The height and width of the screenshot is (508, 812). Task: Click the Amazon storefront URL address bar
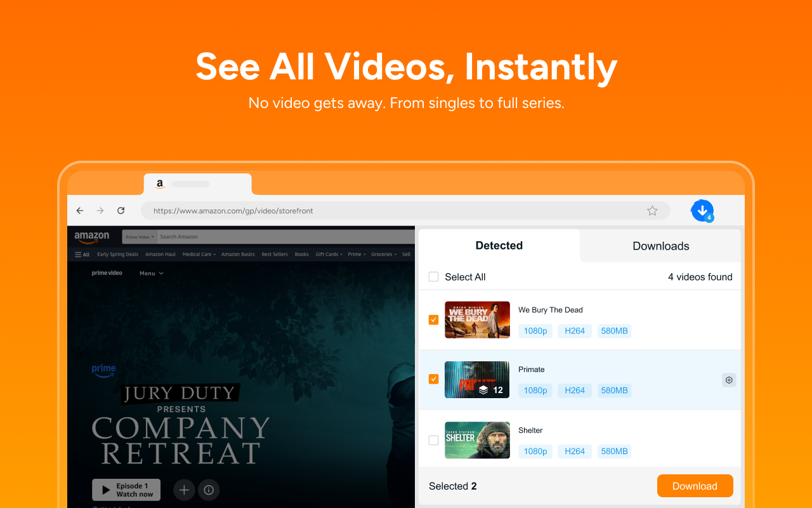(x=405, y=211)
